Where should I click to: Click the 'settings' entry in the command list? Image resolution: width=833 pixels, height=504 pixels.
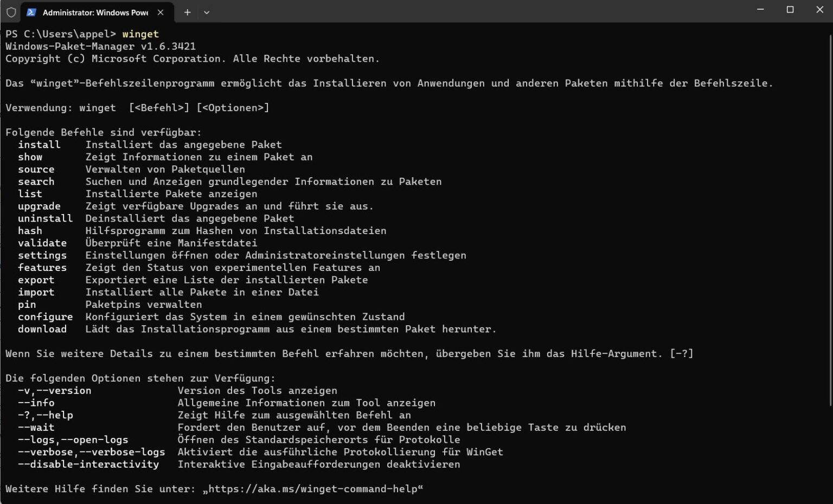click(42, 255)
